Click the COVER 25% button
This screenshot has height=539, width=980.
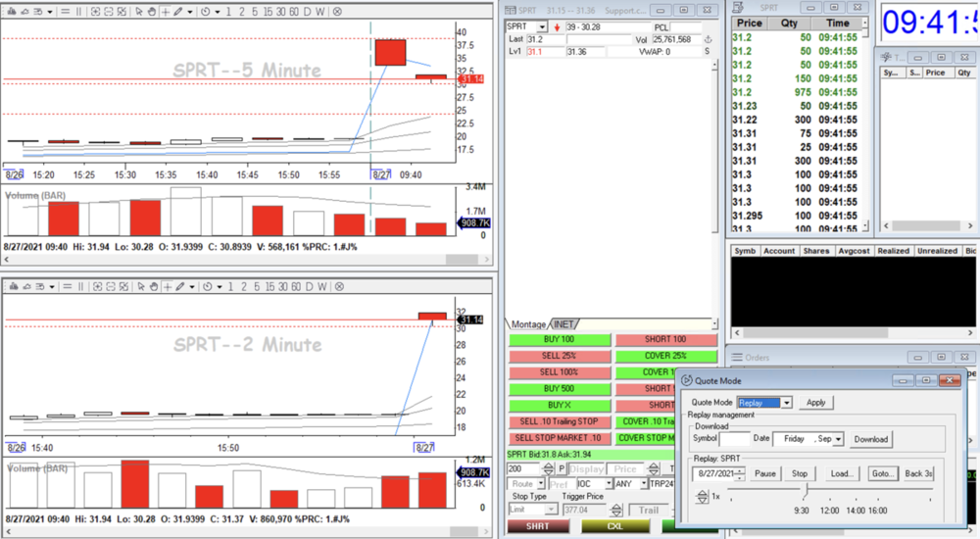[665, 356]
